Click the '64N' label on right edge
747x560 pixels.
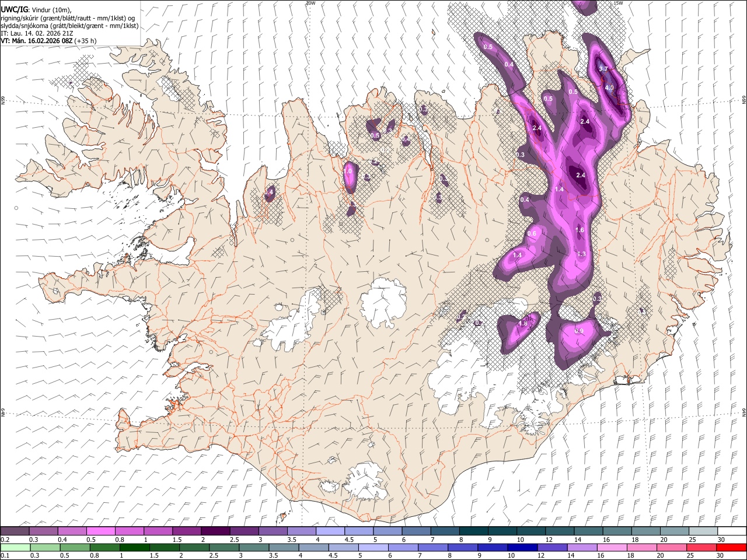point(744,412)
